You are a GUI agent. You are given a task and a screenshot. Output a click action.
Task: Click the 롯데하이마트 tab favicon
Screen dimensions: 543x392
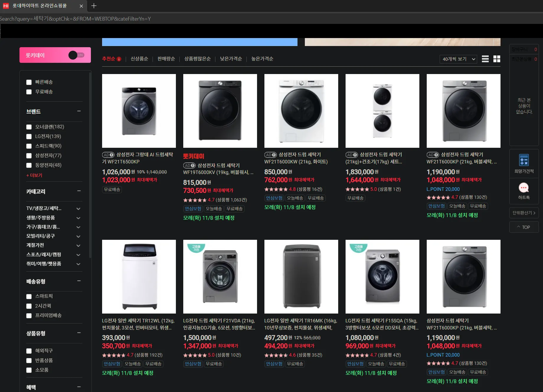pos(6,6)
